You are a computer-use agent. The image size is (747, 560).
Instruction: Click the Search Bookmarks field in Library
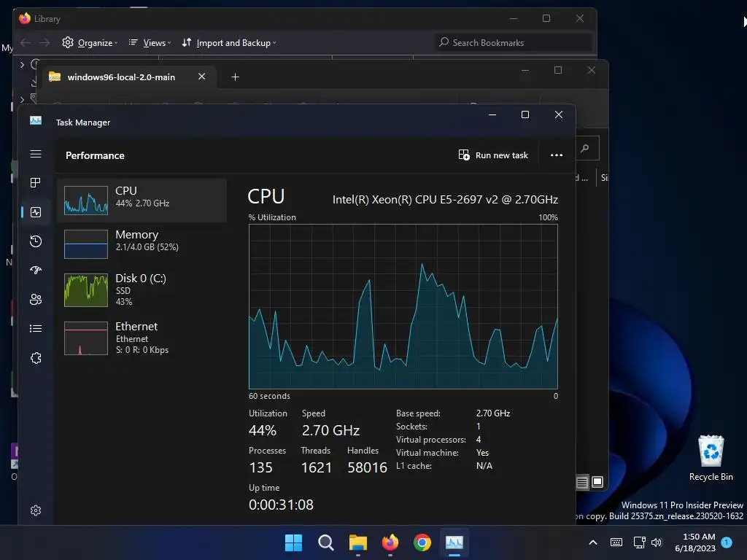[x=514, y=43]
